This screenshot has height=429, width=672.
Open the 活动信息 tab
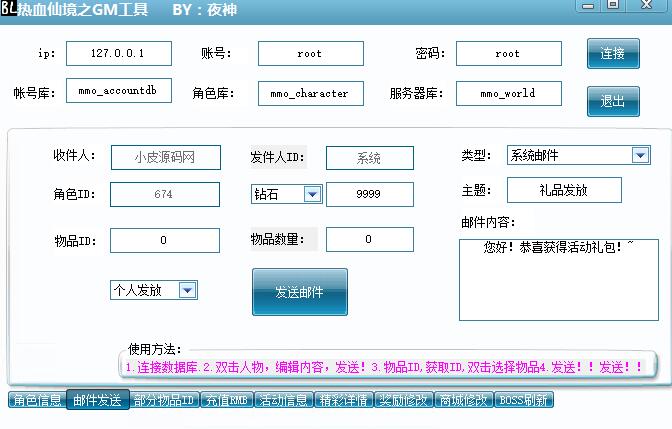point(282,400)
